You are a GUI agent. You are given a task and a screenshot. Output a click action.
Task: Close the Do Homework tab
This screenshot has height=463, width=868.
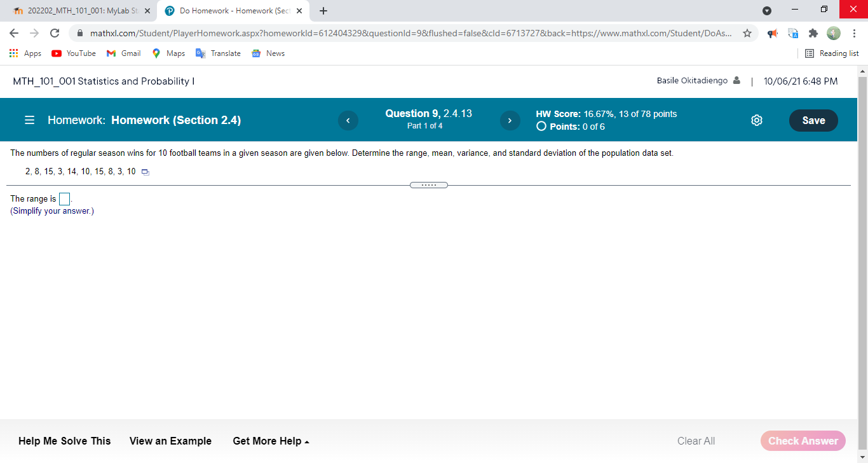click(300, 11)
